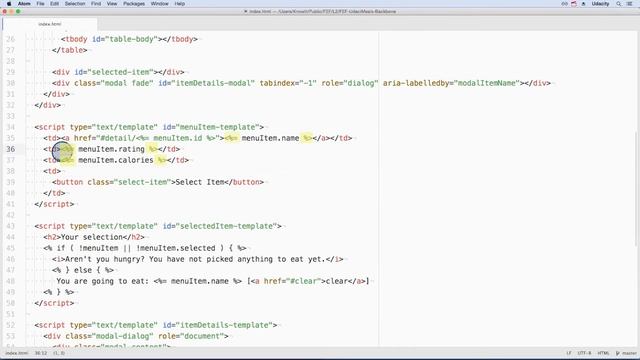Click the "#clear" href on line 48
The image size is (640, 360).
point(304,281)
